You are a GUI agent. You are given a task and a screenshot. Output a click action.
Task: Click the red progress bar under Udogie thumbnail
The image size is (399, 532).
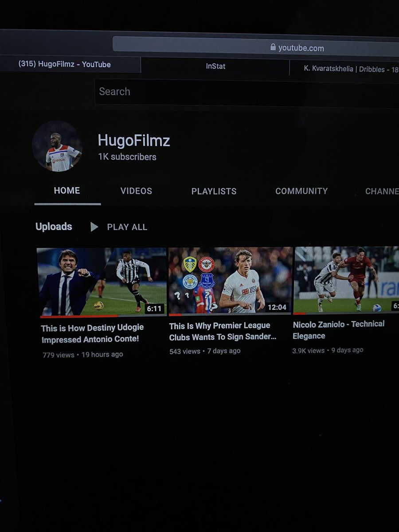tap(79, 316)
